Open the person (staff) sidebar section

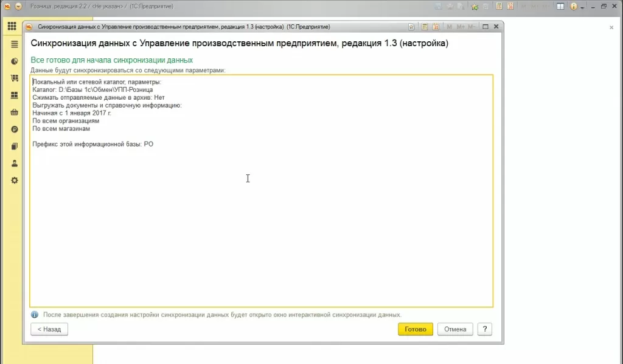15,163
